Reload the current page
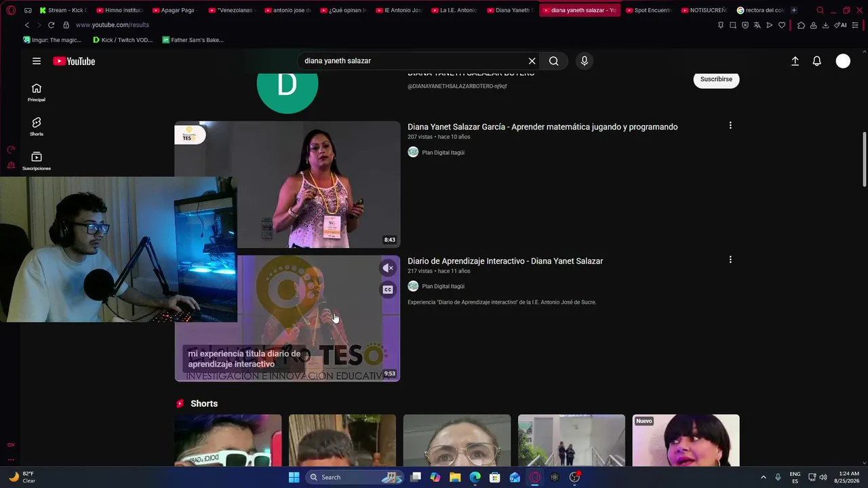This screenshot has height=488, width=868. tap(51, 25)
